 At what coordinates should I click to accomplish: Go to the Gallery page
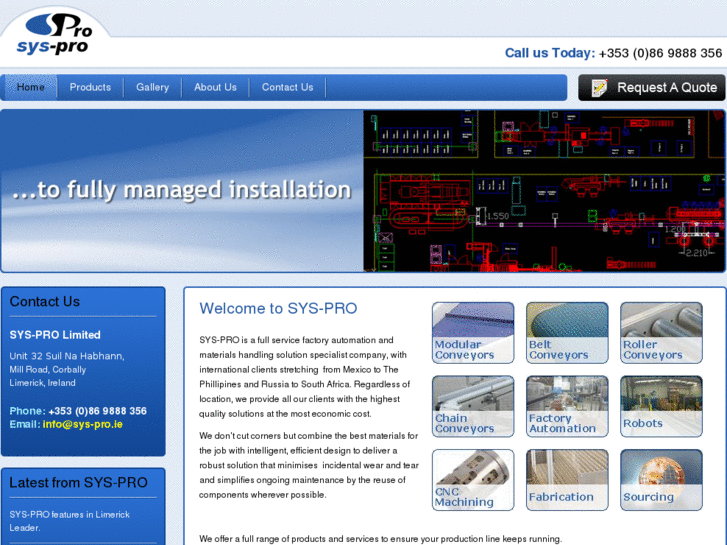(x=153, y=87)
